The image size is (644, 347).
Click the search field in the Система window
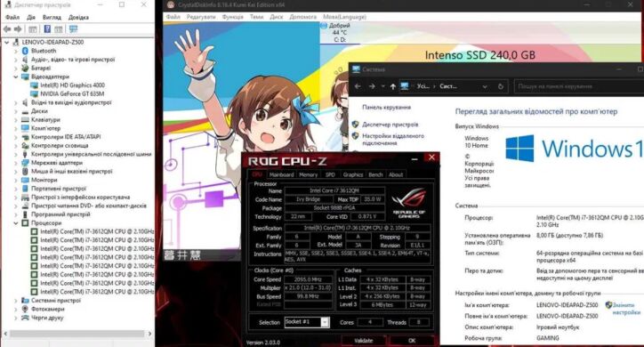click(578, 86)
